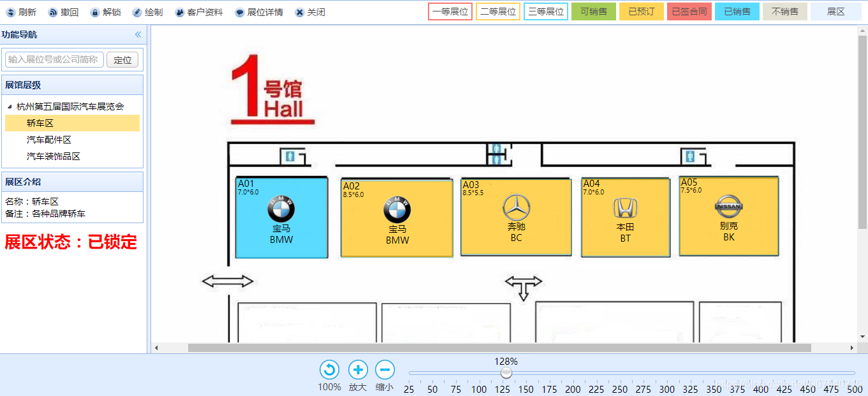Select booth A02 宝马 BMW
868x396 pixels.
tap(397, 219)
